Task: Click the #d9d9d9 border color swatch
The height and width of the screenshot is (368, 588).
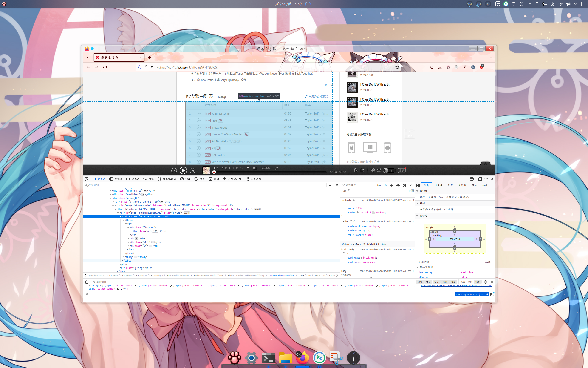Action: coord(373,213)
